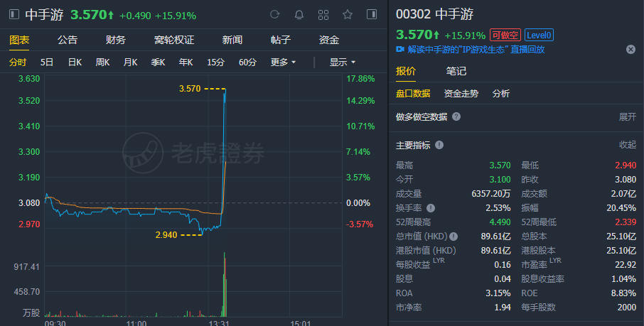Click the Level0 badge
644x326 pixels.
coord(540,35)
